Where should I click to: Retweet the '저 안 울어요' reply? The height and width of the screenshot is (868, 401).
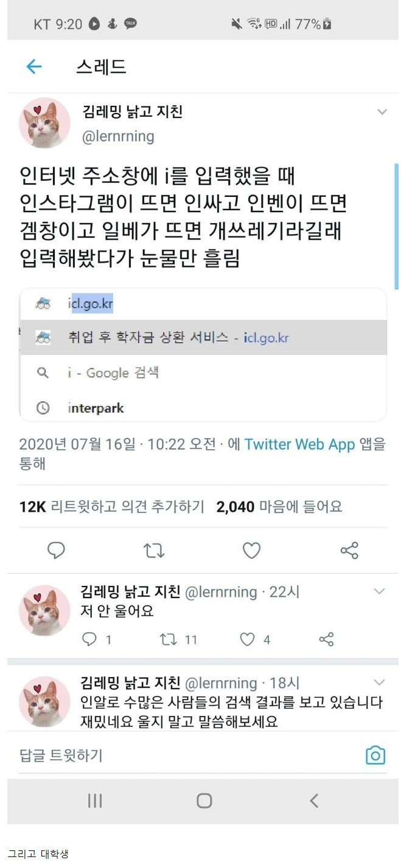167,639
